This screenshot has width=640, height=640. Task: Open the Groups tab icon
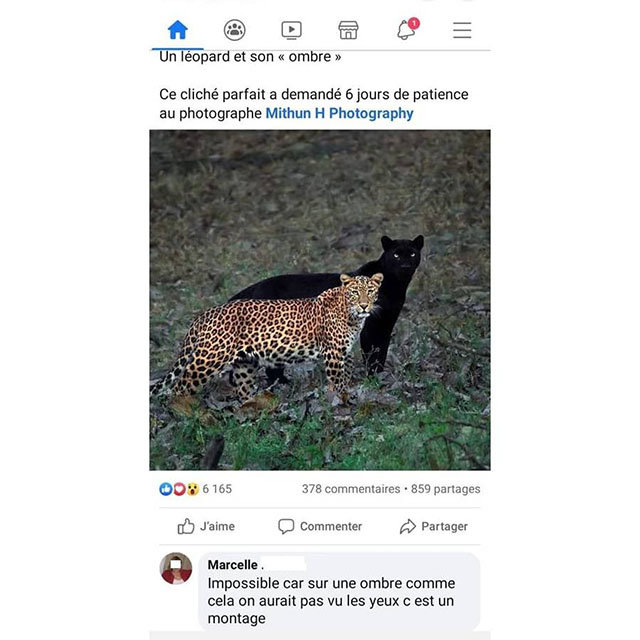click(235, 30)
